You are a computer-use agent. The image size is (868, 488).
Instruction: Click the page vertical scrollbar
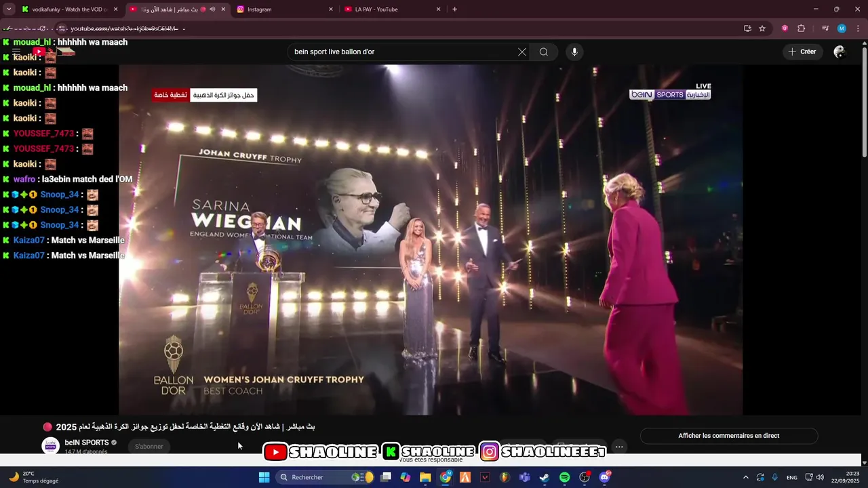click(x=864, y=102)
